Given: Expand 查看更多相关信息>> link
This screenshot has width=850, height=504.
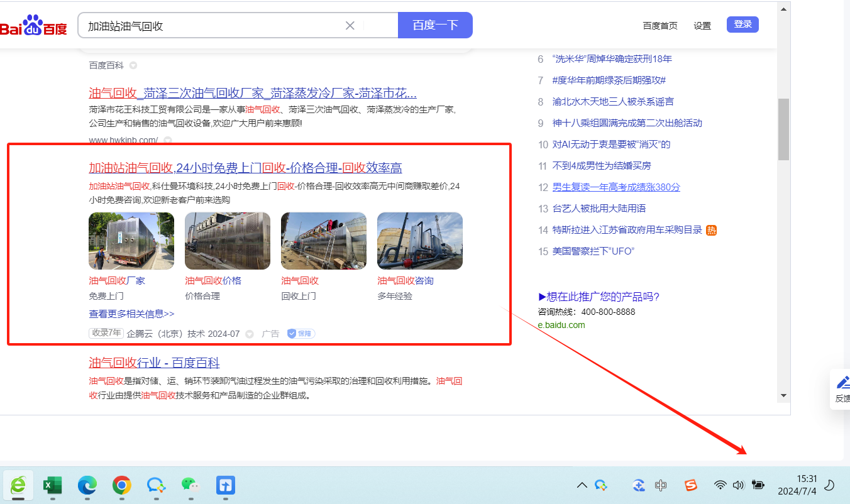Looking at the screenshot, I should click(x=131, y=314).
